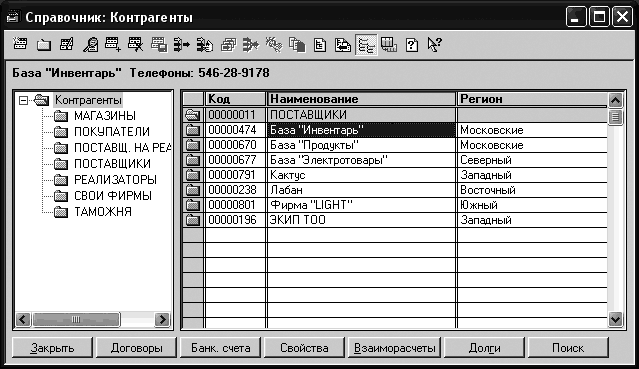Click the Copy row plus toolbar icon
Screen dimensions: 639x369
tap(113, 44)
